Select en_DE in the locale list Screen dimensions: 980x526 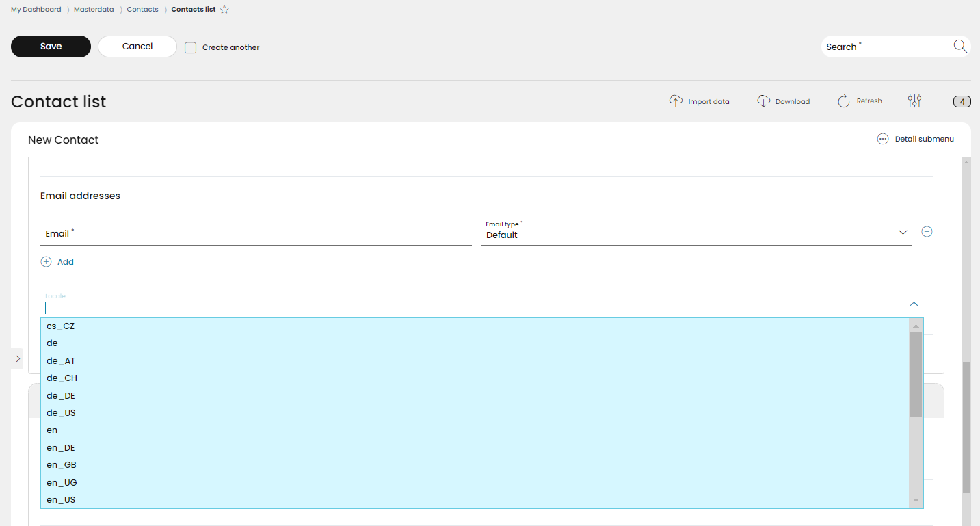point(475,448)
